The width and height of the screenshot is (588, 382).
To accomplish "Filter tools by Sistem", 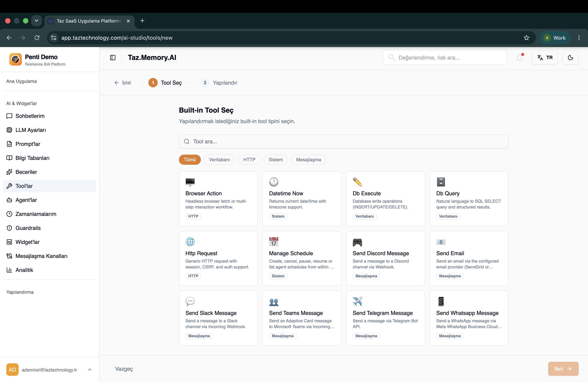I will (276, 160).
